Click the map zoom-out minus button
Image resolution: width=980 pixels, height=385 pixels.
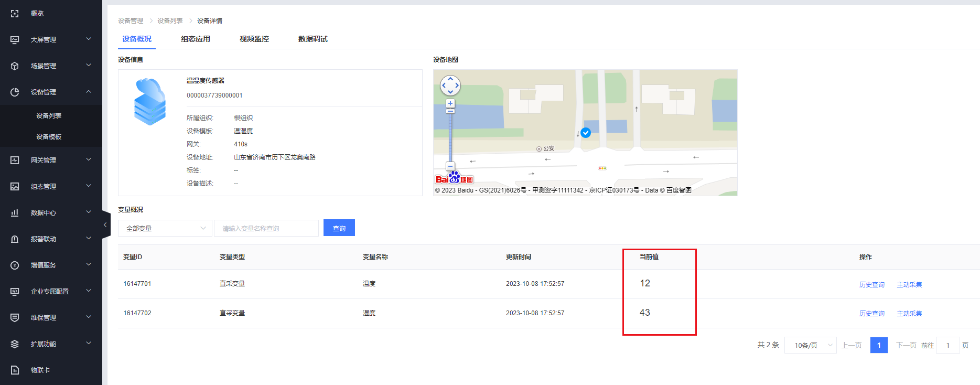(x=450, y=166)
